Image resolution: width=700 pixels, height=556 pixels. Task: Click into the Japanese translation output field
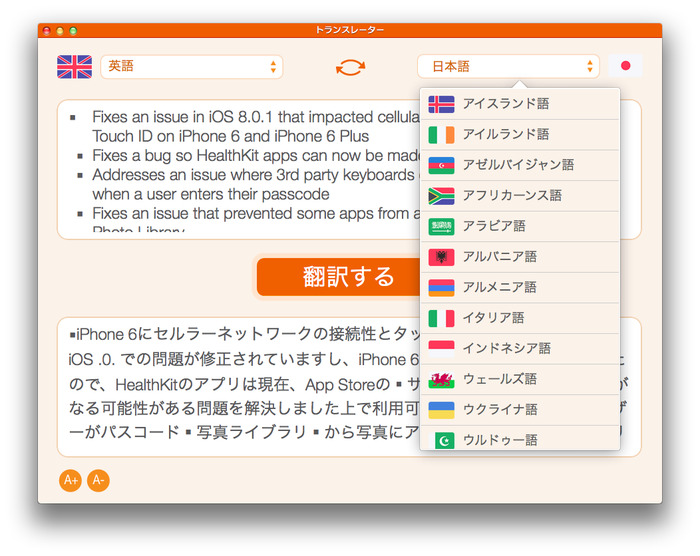(x=239, y=387)
